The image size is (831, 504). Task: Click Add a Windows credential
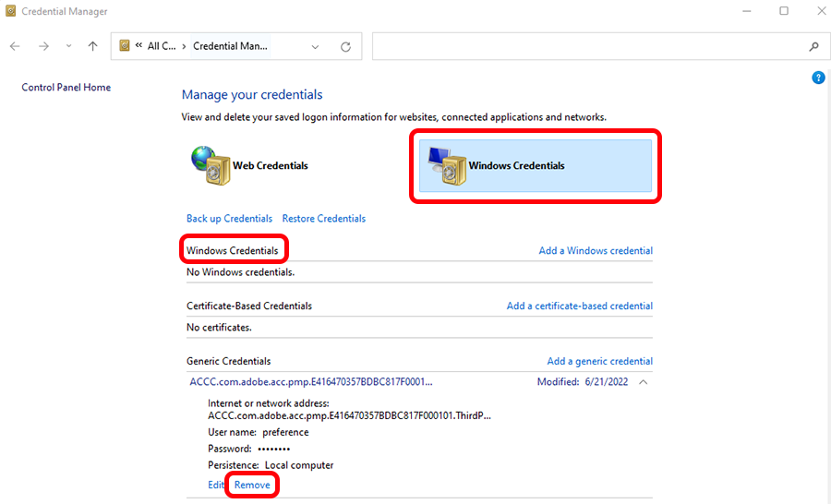tap(596, 250)
